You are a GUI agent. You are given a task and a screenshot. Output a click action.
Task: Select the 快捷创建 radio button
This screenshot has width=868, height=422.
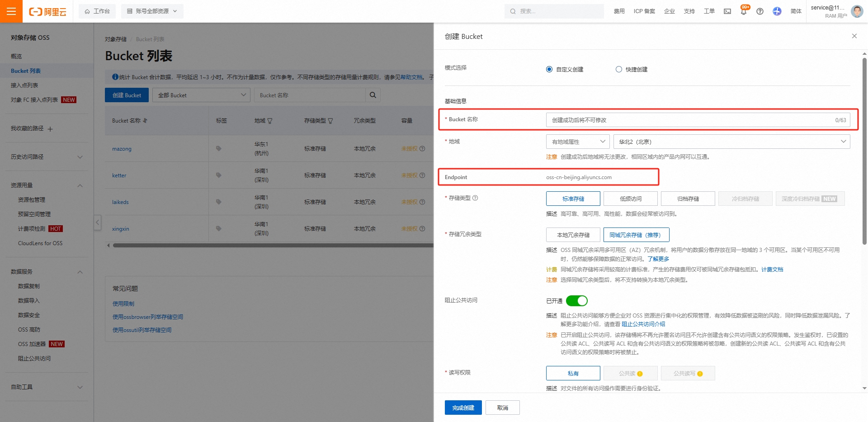click(618, 69)
